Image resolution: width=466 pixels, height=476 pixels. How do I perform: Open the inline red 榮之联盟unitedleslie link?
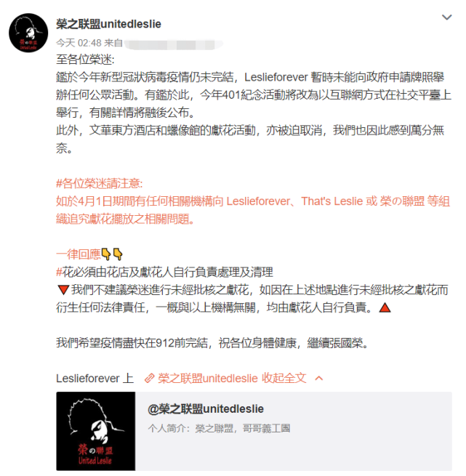208,378
